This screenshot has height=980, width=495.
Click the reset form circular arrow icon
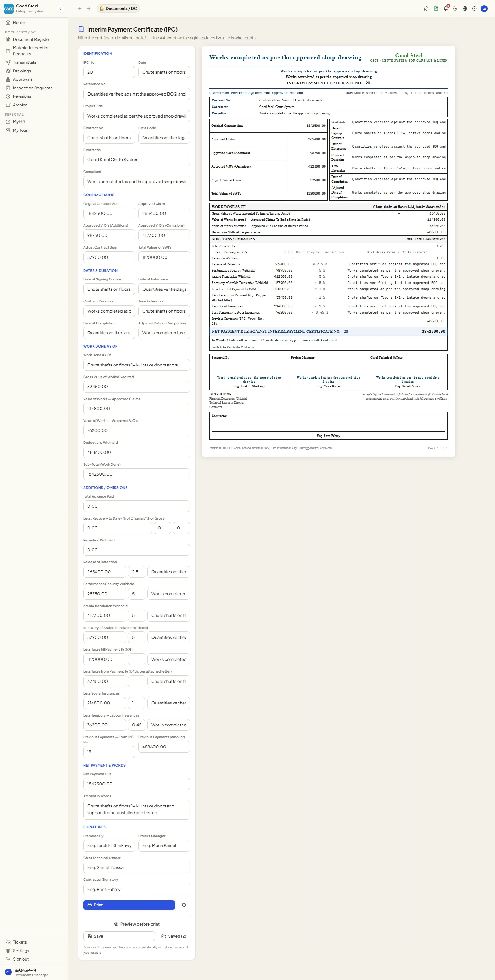(x=184, y=905)
